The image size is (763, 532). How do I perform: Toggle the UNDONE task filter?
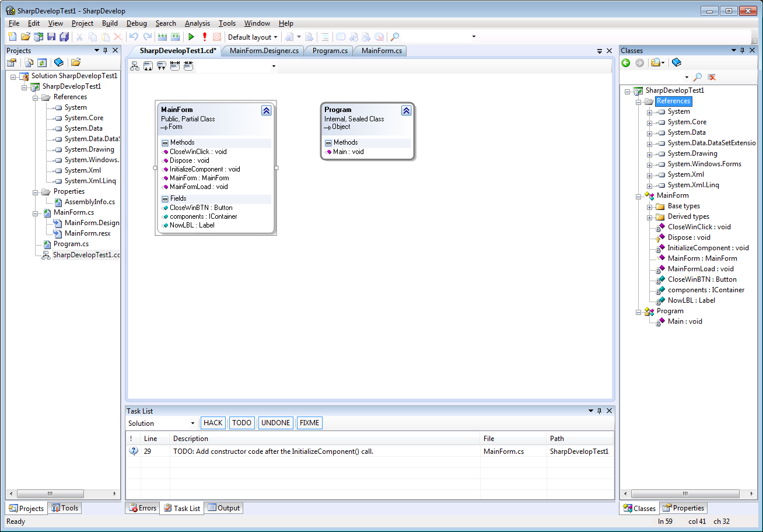coord(276,423)
